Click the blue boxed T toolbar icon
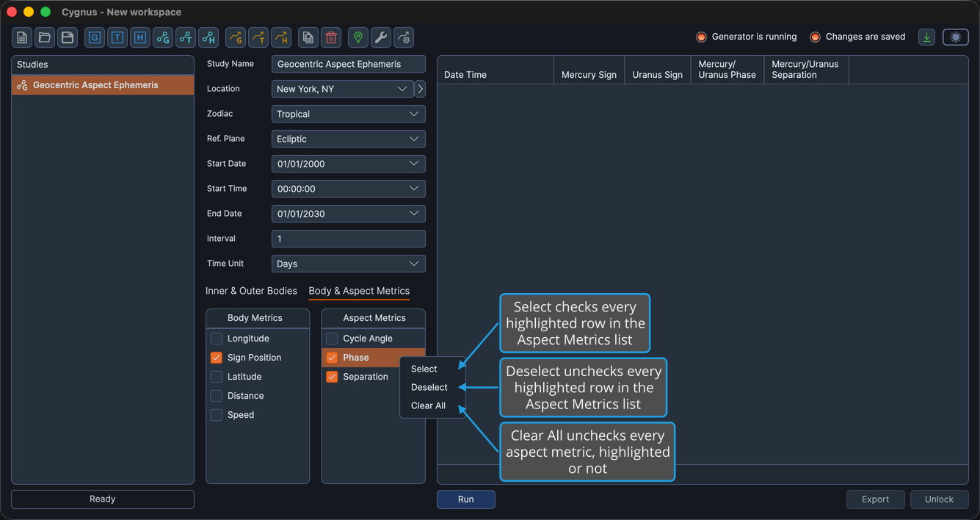Screen dimensions: 980x520 coord(117,37)
